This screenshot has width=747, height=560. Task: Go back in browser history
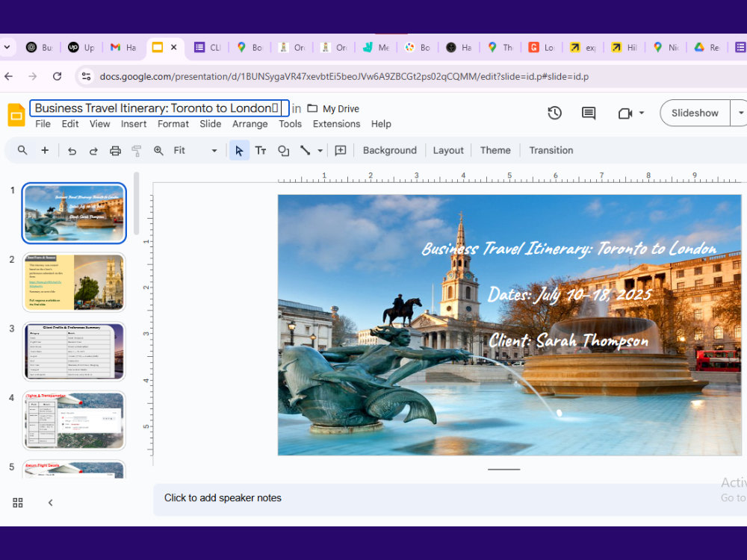click(8, 76)
